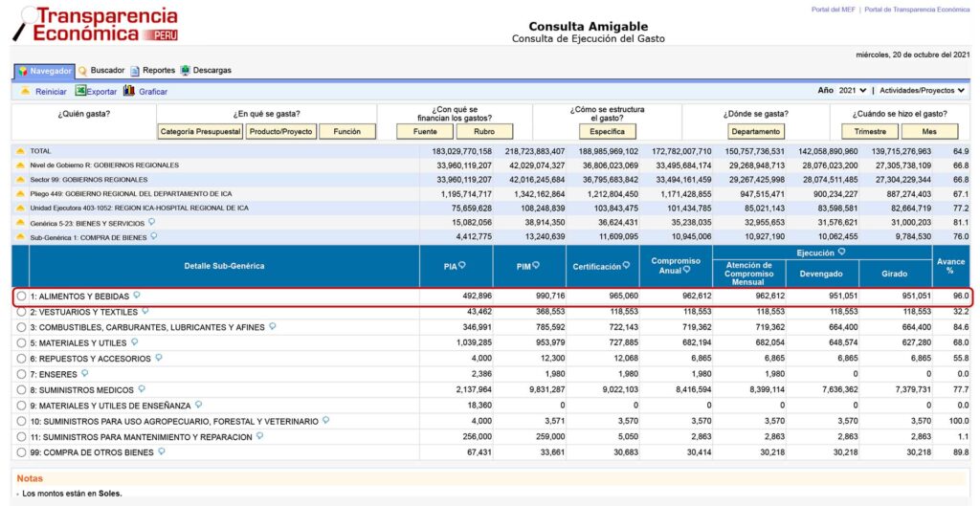The height and width of the screenshot is (506, 980).
Task: Click the Reiniciar link
Action: point(52,92)
